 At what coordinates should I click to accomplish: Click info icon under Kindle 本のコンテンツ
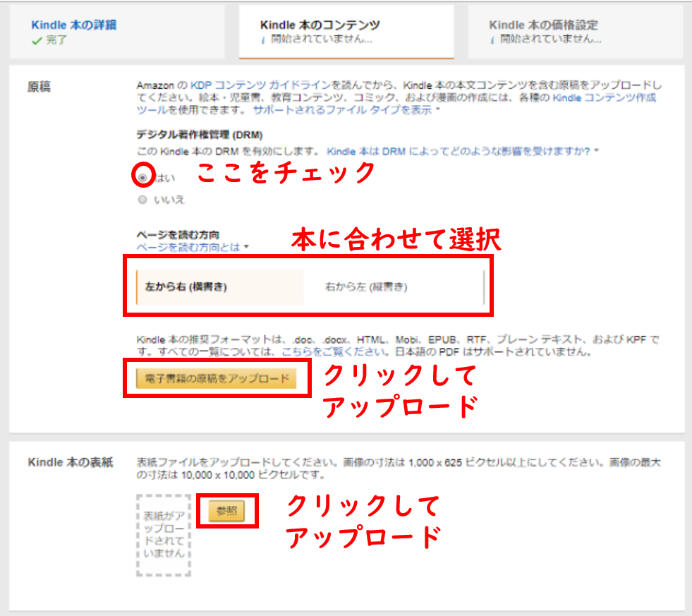click(263, 40)
